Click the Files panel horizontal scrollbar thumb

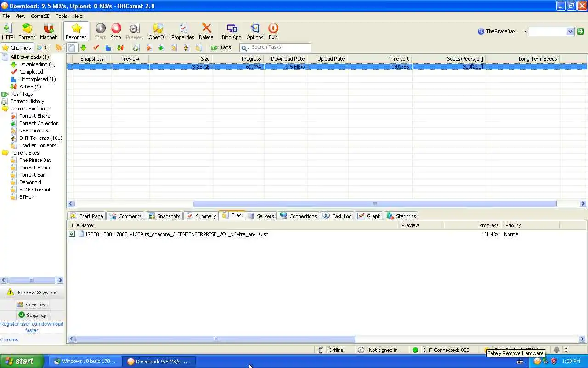coord(215,339)
